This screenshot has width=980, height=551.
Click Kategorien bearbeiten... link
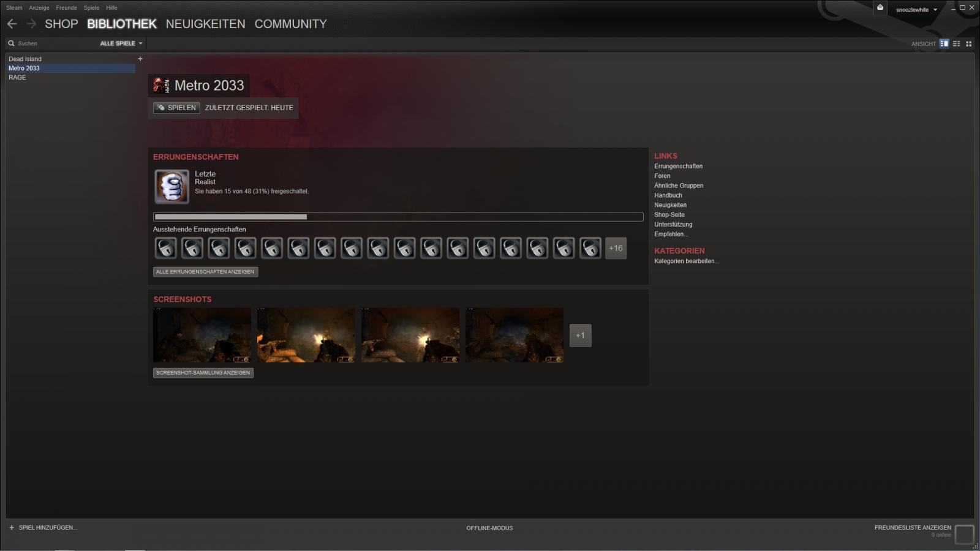687,261
